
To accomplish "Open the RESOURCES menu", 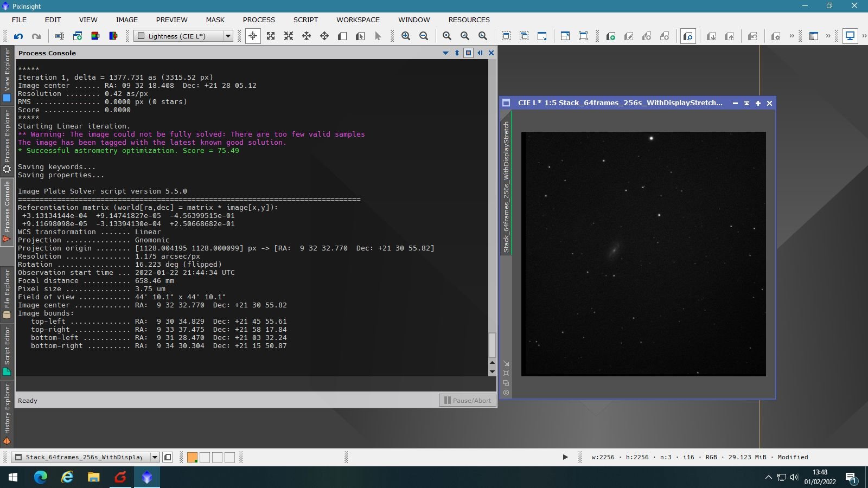I will click(469, 20).
